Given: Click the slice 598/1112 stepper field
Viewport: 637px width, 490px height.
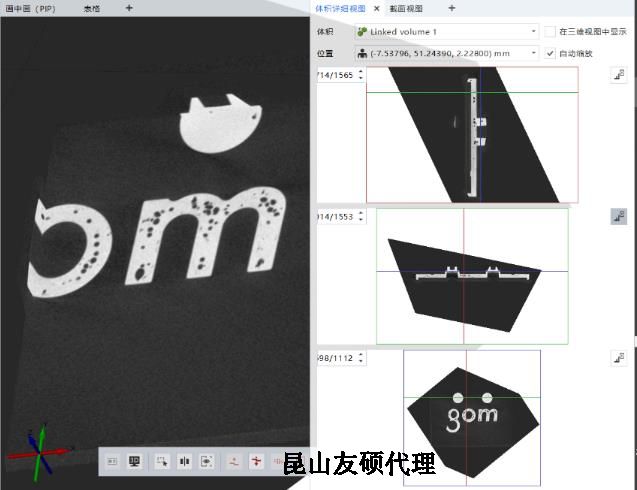Looking at the screenshot, I should point(341,358).
